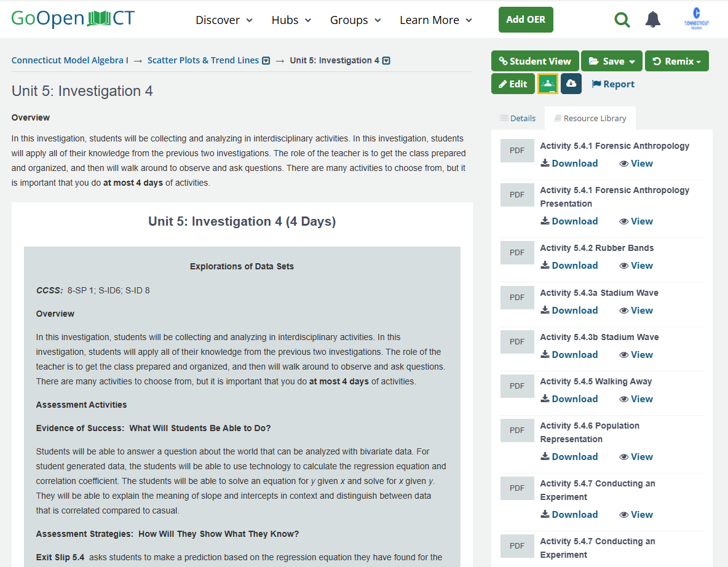View Activity 5.4.1 Forensic Anthropology via eye icon
Viewport: 728px width, 567px height.
636,164
